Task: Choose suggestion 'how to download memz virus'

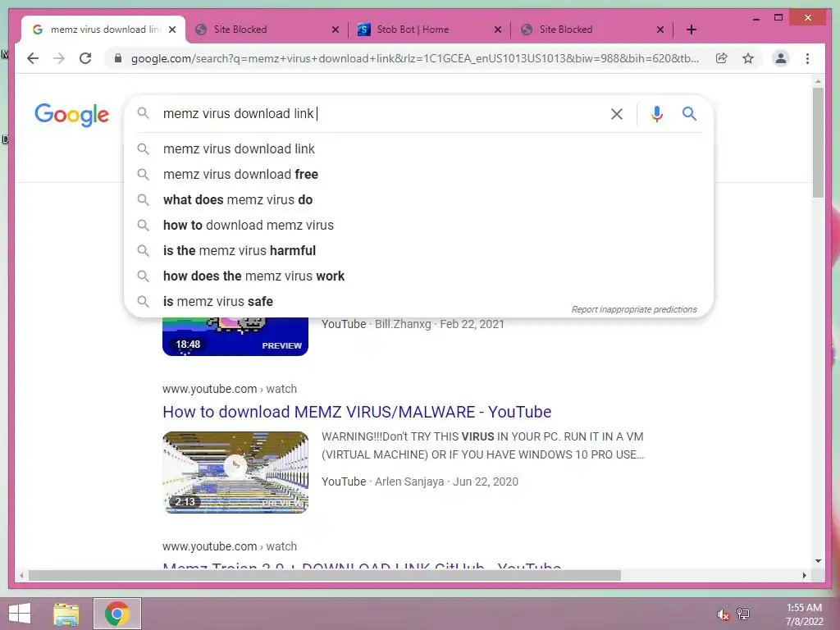Action: point(418,225)
